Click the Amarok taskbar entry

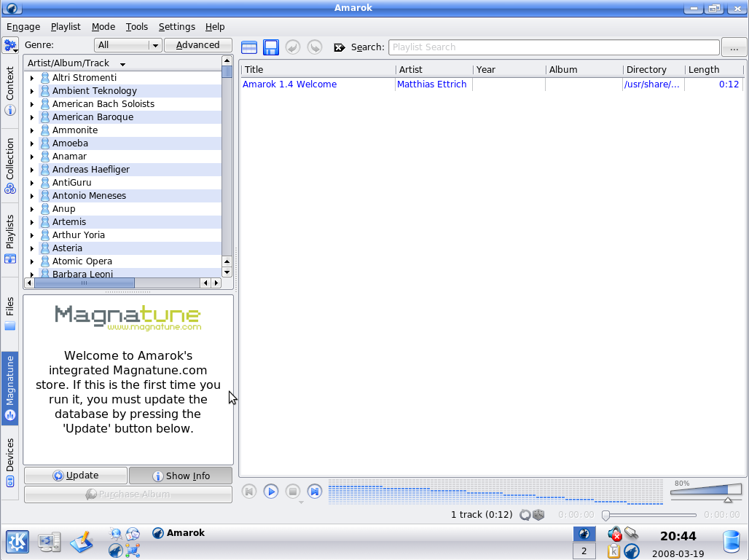179,533
